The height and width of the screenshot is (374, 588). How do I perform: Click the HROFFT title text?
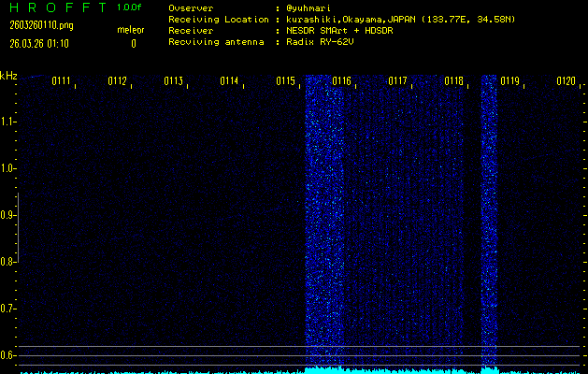click(x=58, y=7)
